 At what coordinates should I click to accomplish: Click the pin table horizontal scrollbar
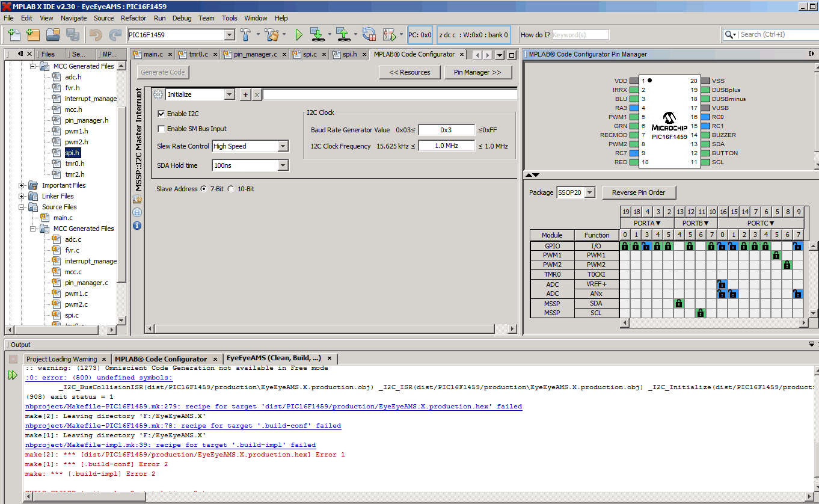pyautogui.click(x=714, y=323)
